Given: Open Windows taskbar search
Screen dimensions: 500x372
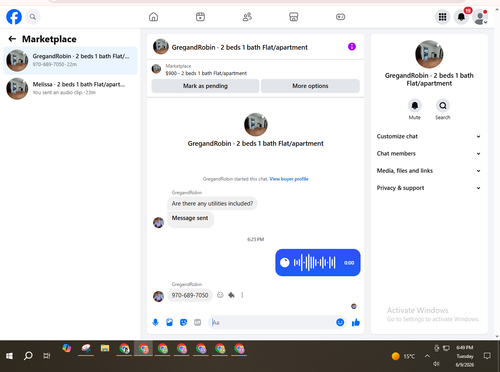Looking at the screenshot, I should (28, 356).
